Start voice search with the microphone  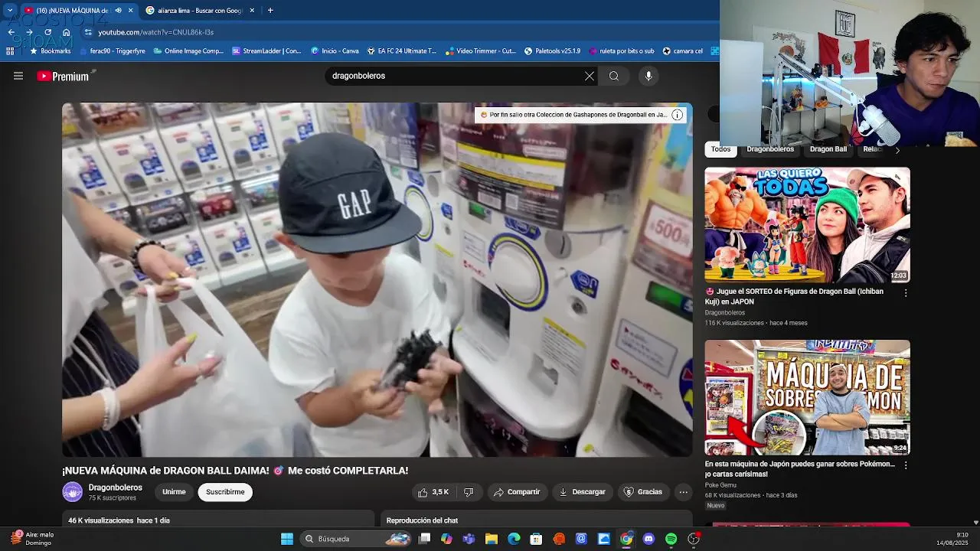pyautogui.click(x=648, y=76)
